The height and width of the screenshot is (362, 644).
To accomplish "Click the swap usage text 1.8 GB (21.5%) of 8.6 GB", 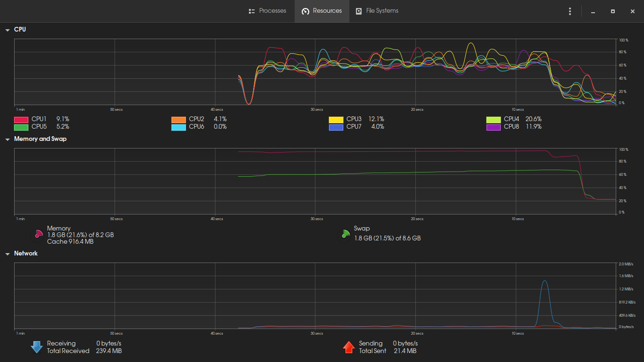I will click(388, 239).
